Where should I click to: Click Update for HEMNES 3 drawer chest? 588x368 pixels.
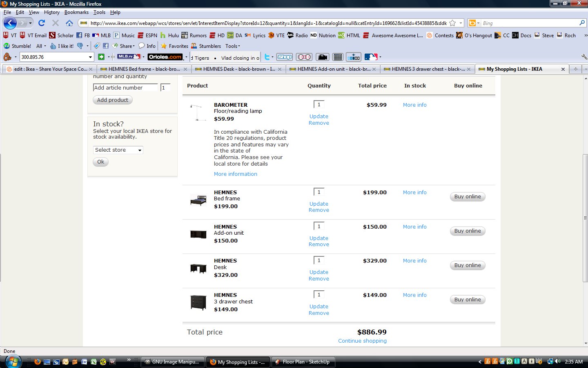tap(319, 307)
